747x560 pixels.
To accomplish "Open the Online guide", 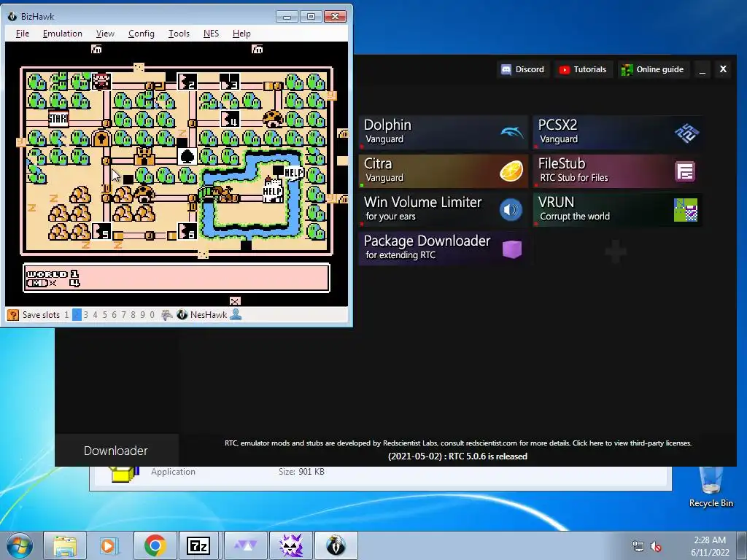I will [653, 69].
